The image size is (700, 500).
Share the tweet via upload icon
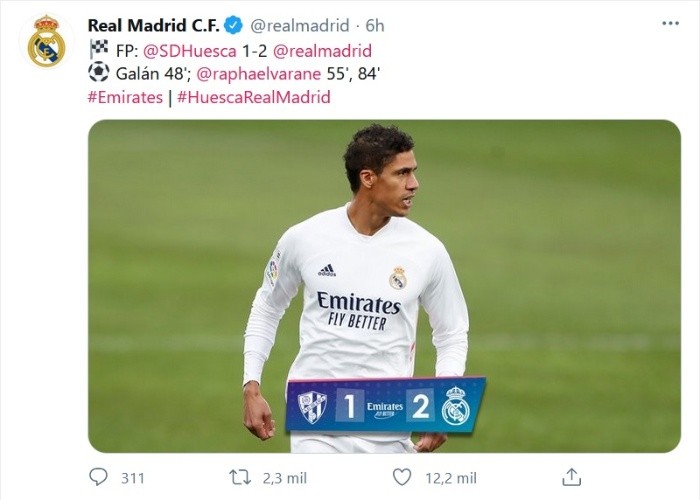pyautogui.click(x=571, y=477)
